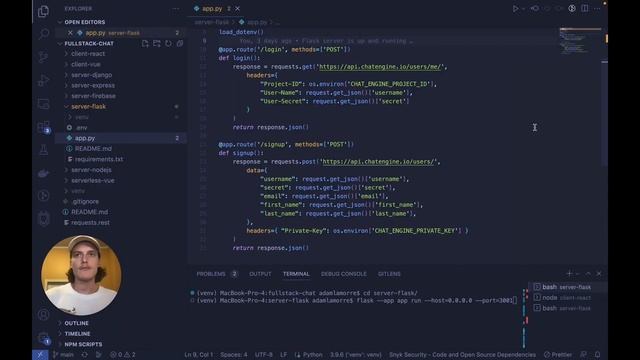Refresh the Explorer file tree
The height and width of the screenshot is (360, 640).
click(168, 43)
